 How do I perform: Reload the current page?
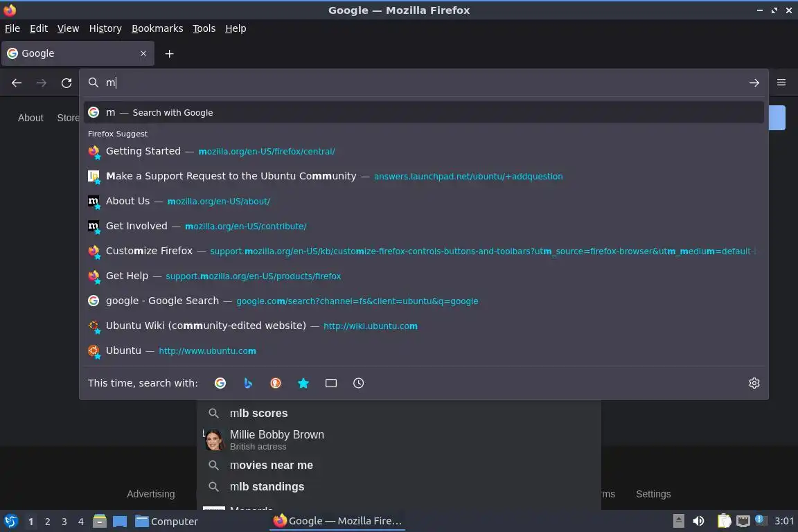coord(66,82)
